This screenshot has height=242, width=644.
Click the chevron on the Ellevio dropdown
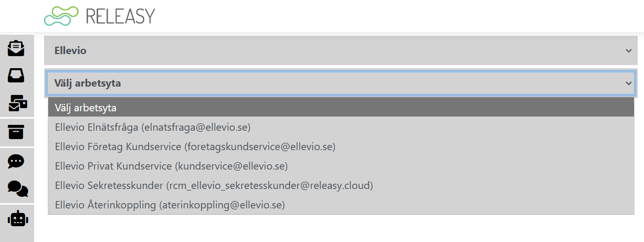tap(628, 51)
